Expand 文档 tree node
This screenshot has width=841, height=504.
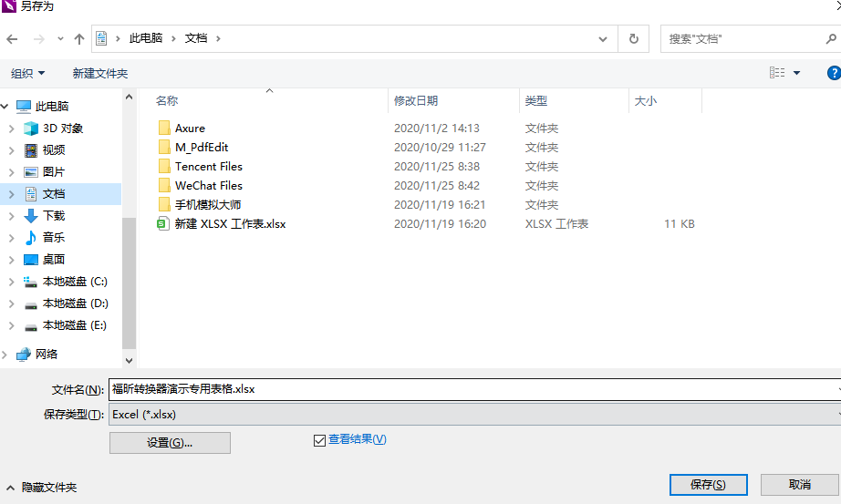click(11, 194)
